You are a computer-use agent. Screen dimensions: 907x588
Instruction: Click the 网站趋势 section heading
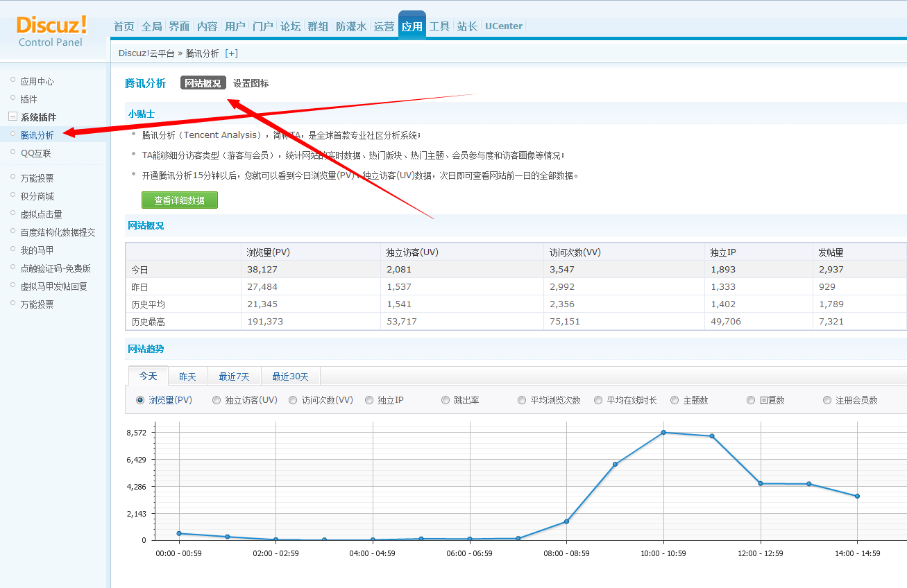(146, 349)
